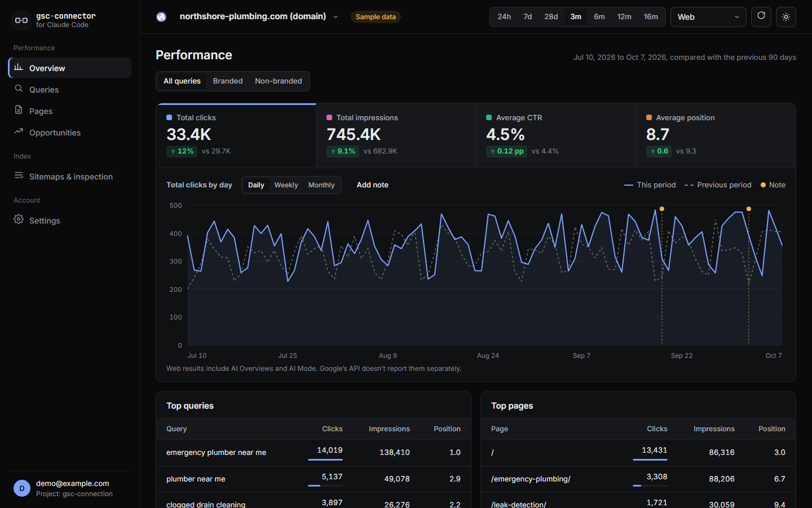Click the Overview chart icon in sidebar

(x=19, y=67)
